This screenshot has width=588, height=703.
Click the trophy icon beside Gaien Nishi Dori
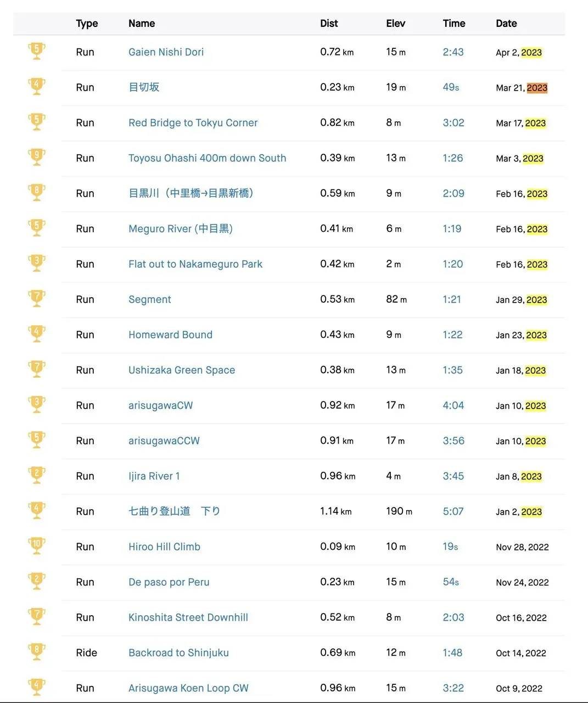pos(37,51)
